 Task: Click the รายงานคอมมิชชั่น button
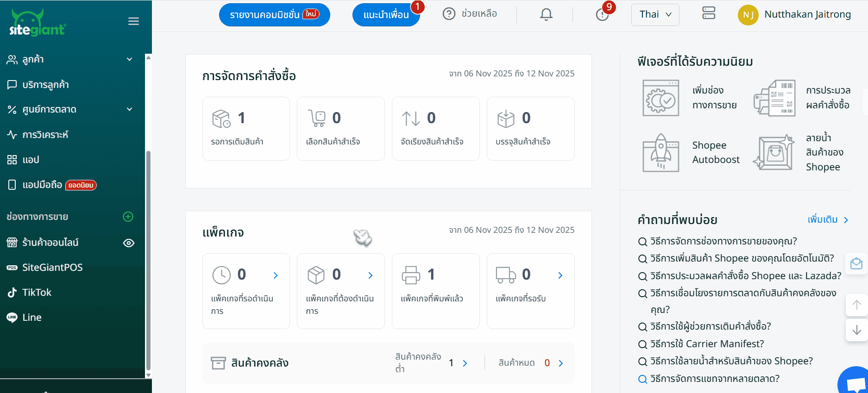point(274,15)
